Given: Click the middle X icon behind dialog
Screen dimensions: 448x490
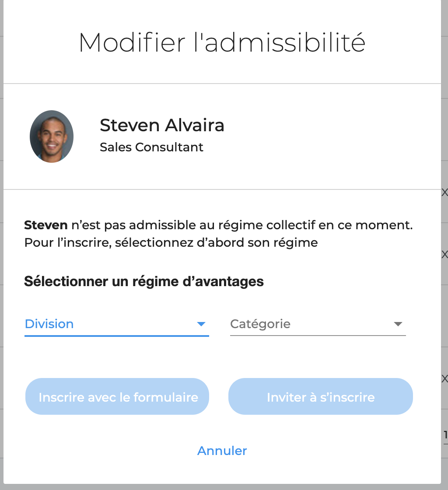Looking at the screenshot, I should click(444, 254).
